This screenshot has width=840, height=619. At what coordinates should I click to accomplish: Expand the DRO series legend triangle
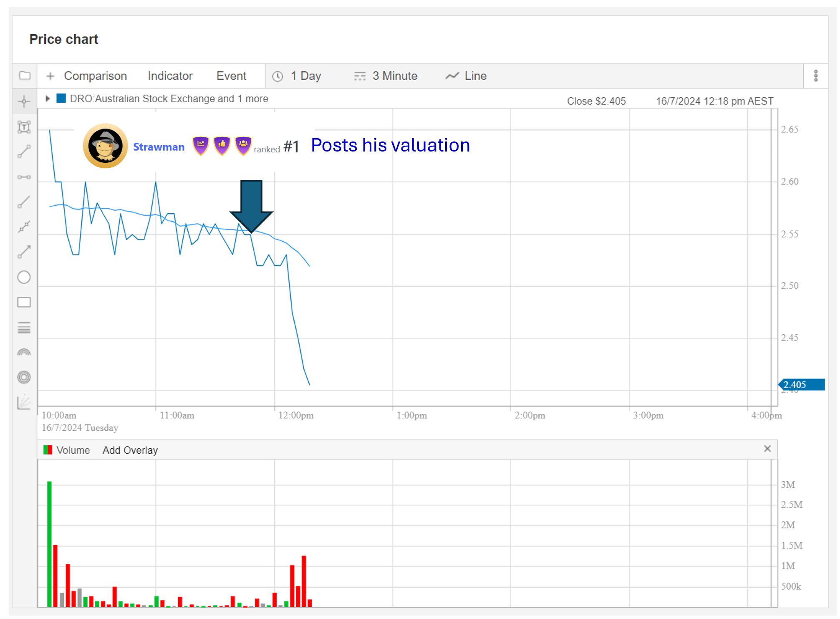48,99
